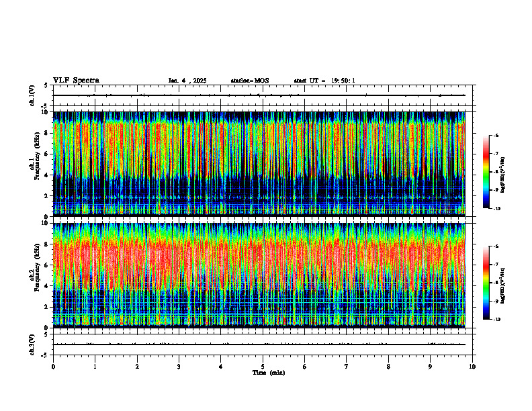This screenshot has width=532, height=411.
Task: Click the ch.1 voltage waveform trace
Action: pyautogui.click(x=259, y=95)
